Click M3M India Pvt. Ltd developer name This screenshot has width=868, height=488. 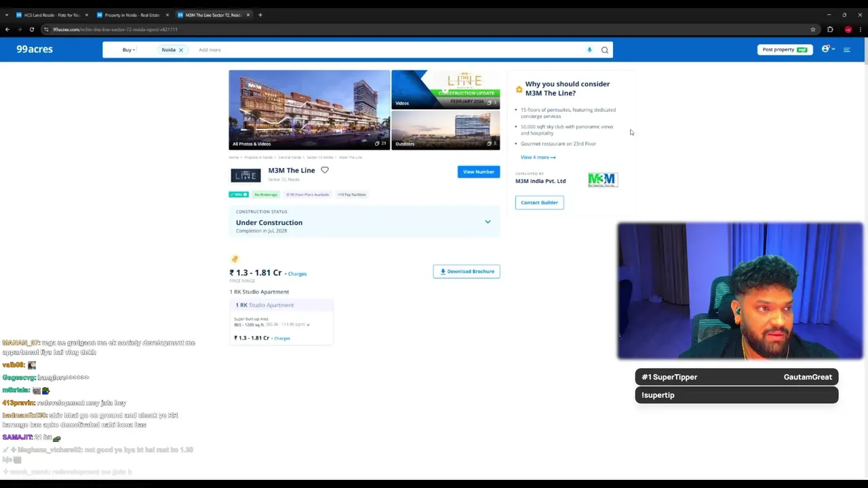(x=540, y=181)
